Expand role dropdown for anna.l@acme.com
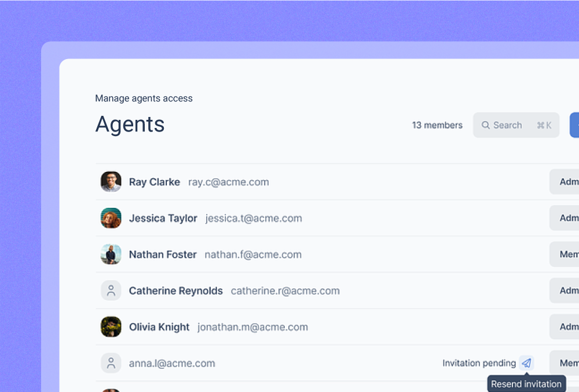Screen dimensions: 579x392 pyautogui.click(x=565, y=363)
